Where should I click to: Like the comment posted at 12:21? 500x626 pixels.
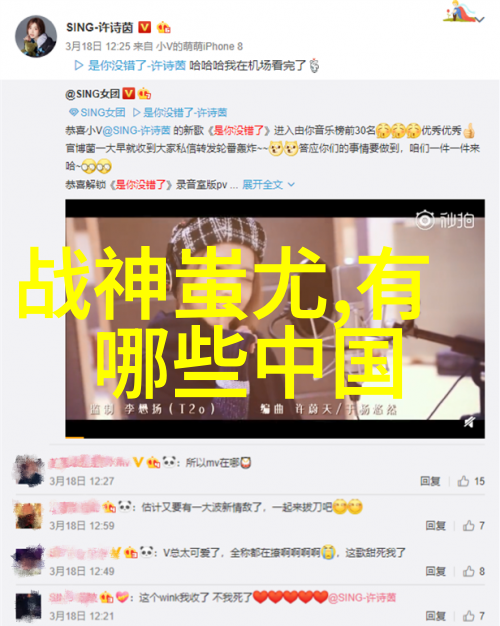tap(473, 616)
